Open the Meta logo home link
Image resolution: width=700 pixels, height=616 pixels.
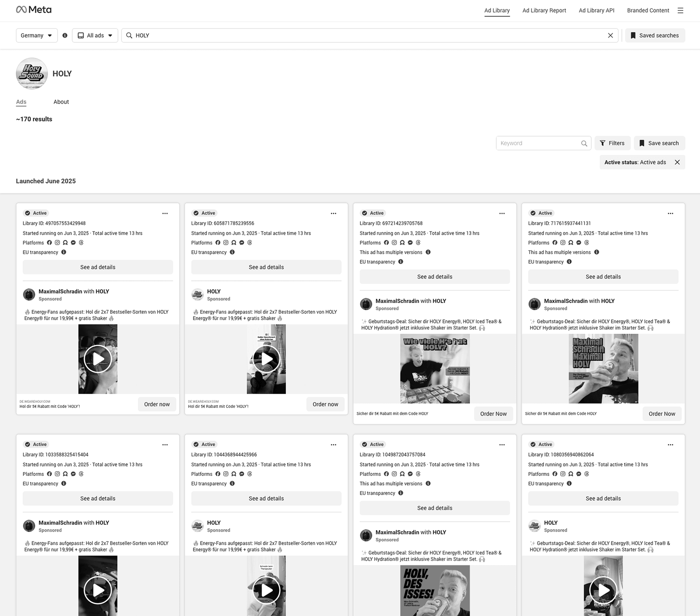tap(34, 9)
